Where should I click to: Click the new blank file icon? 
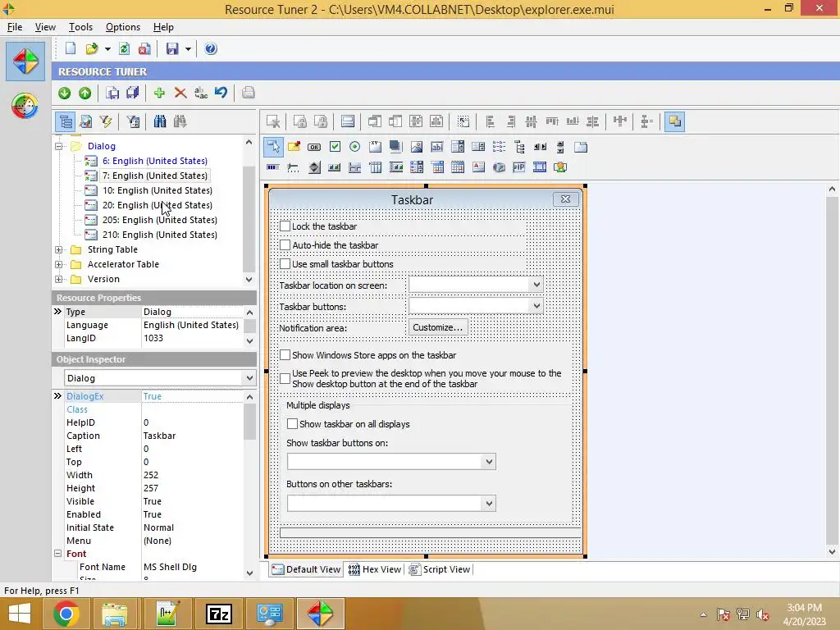(71, 48)
